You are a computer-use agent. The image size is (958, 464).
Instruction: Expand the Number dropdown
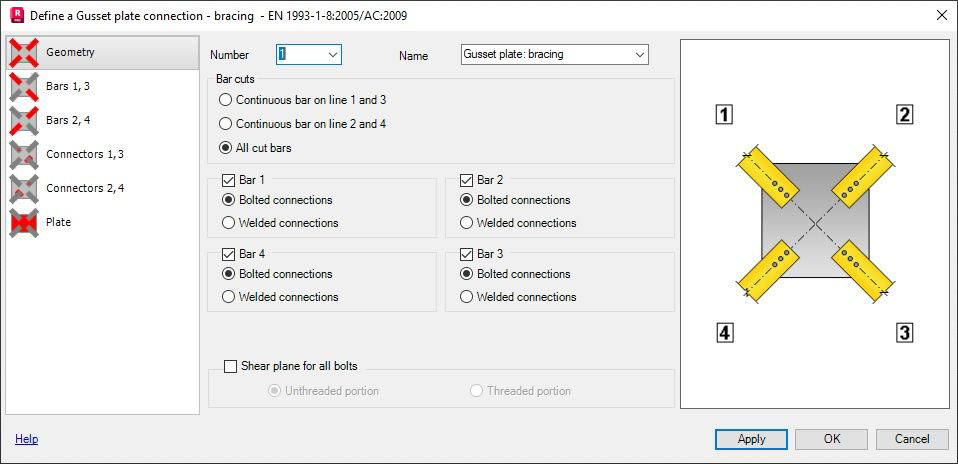pos(333,54)
